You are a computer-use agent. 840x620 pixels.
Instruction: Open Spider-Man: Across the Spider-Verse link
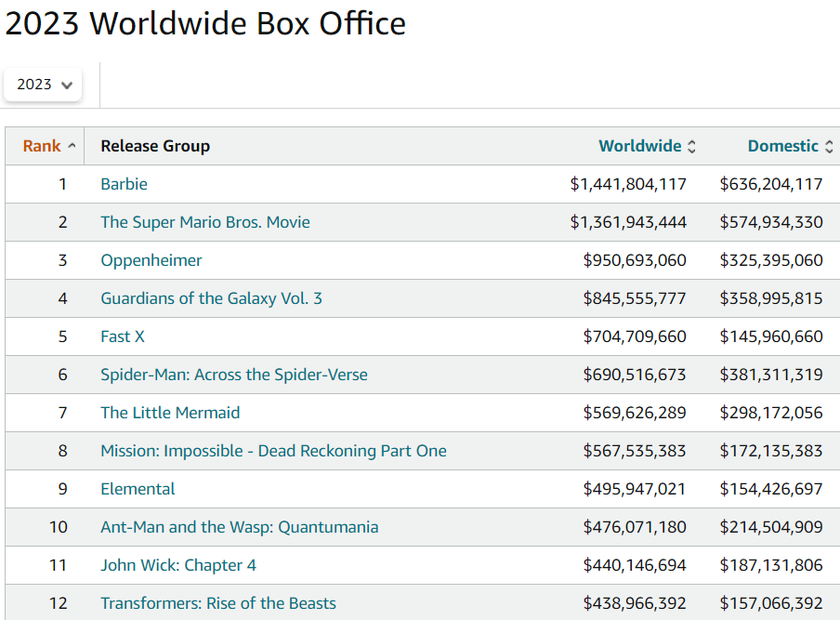point(234,375)
